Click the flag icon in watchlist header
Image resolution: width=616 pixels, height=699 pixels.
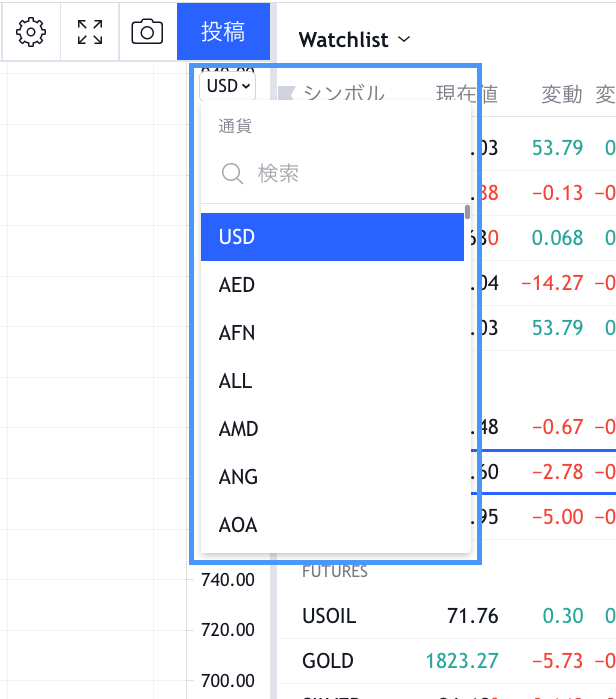click(285, 94)
